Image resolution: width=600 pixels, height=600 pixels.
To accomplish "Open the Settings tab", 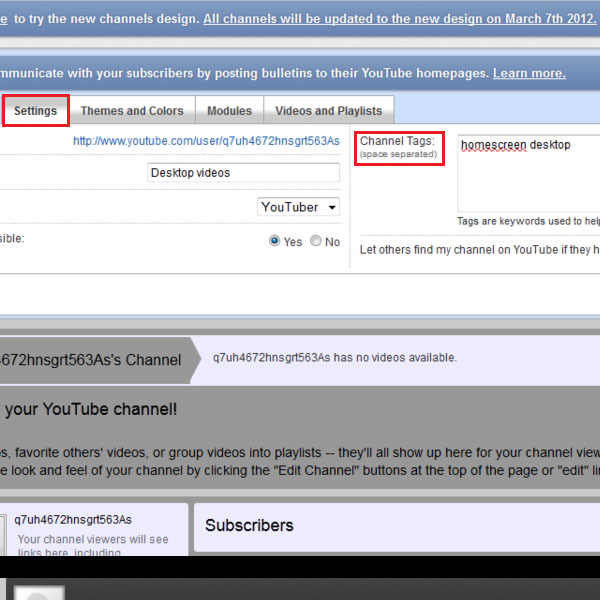I will tap(36, 111).
